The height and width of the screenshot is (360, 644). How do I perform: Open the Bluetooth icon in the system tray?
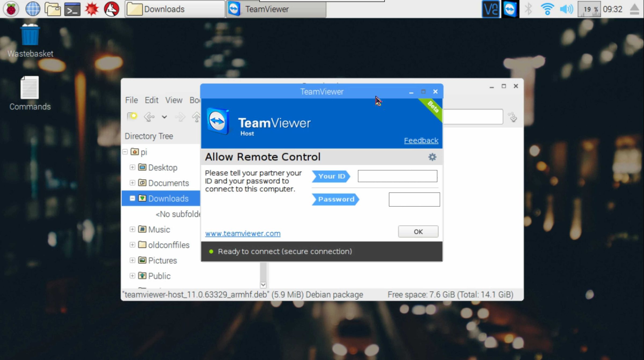pos(528,9)
